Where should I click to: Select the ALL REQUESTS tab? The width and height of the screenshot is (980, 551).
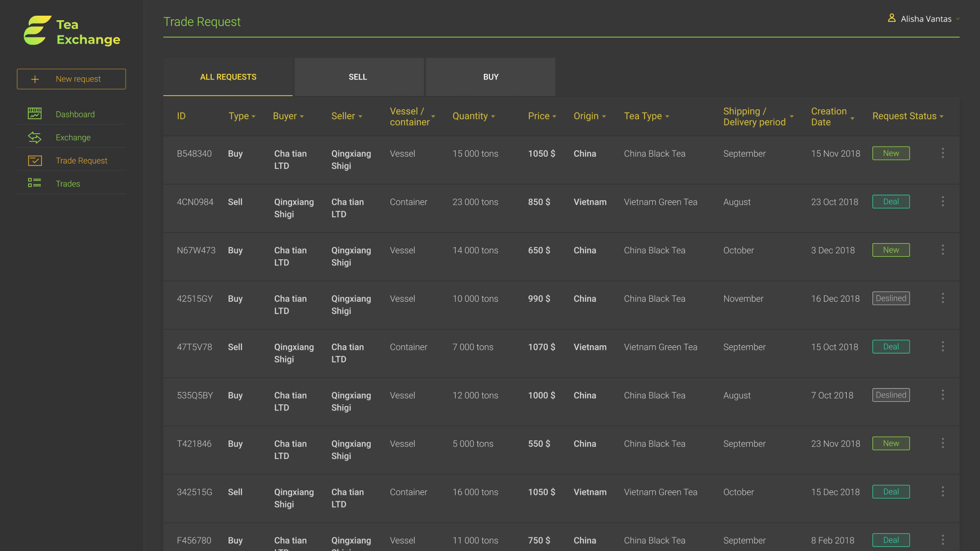coord(228,77)
